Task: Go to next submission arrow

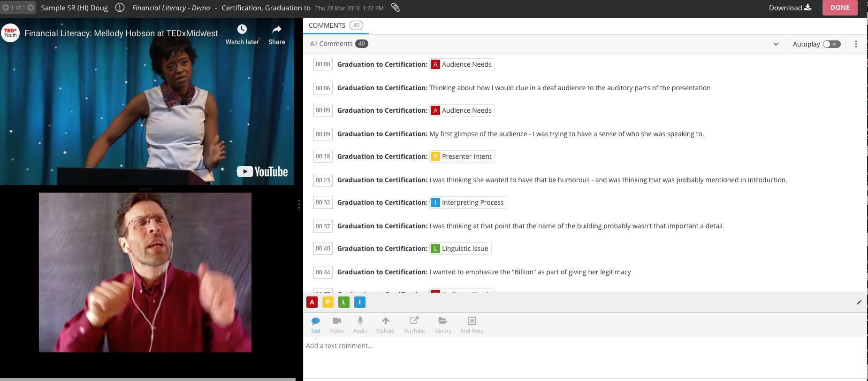Action: pyautogui.click(x=31, y=8)
